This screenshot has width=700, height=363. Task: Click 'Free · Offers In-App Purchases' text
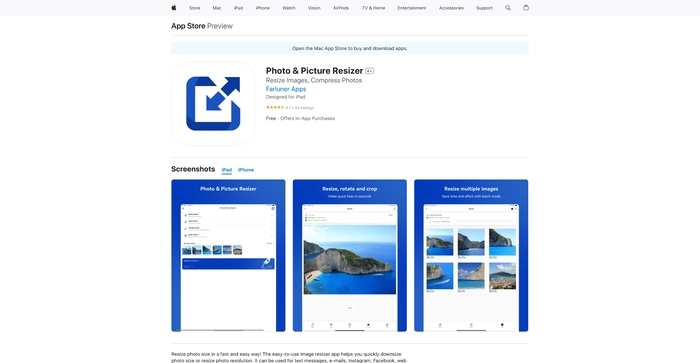click(x=300, y=118)
